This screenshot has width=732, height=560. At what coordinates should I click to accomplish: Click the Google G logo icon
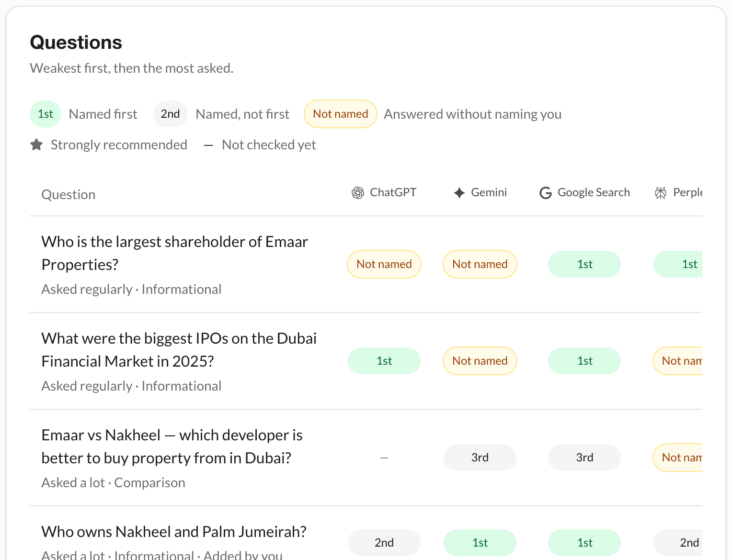546,193
